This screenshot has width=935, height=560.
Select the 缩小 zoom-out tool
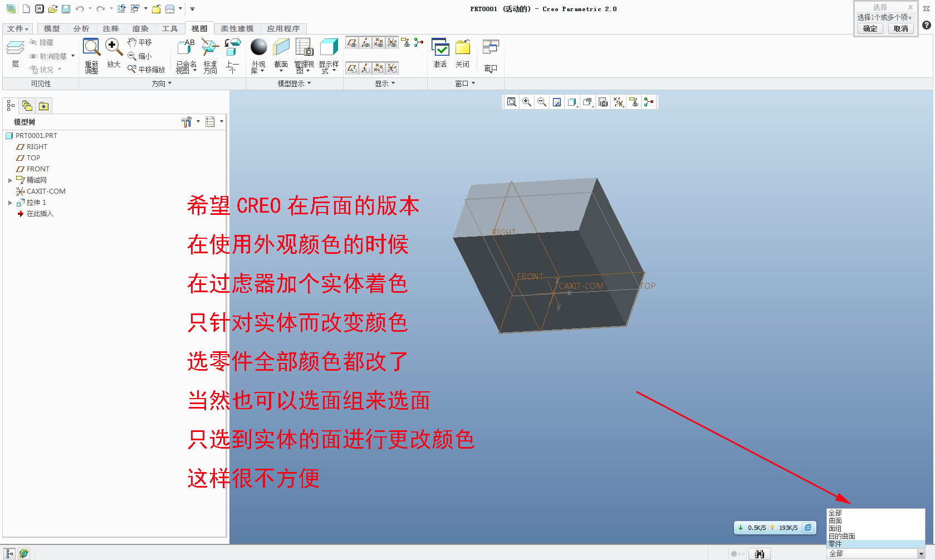(x=140, y=56)
